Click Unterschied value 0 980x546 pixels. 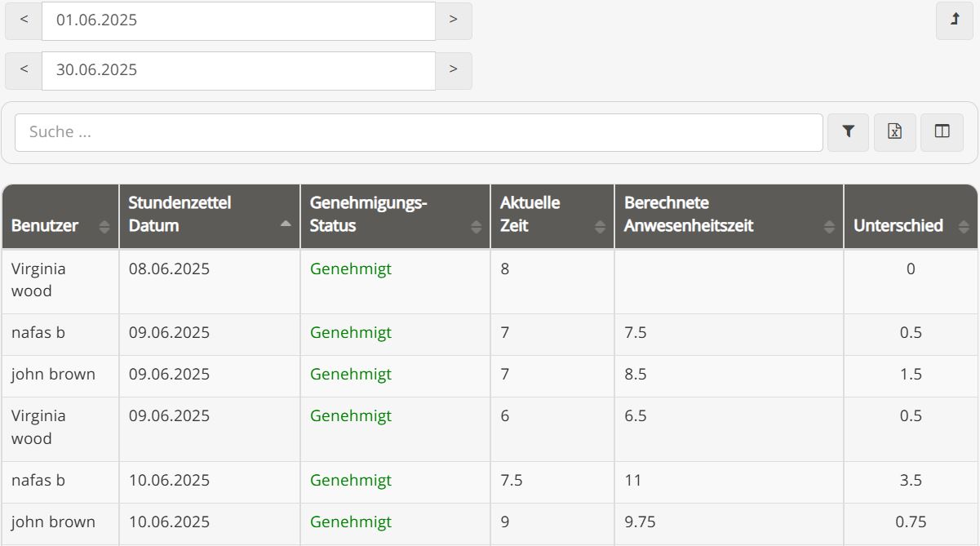coord(911,269)
